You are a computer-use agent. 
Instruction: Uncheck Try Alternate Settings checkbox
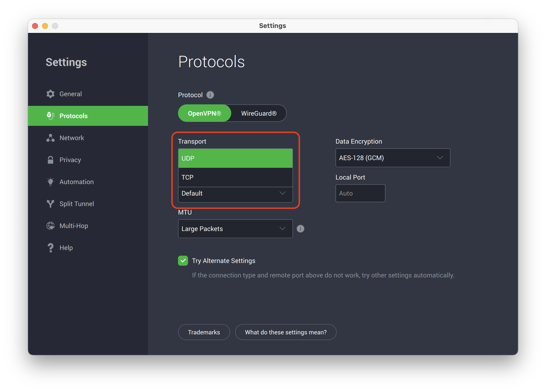point(183,261)
